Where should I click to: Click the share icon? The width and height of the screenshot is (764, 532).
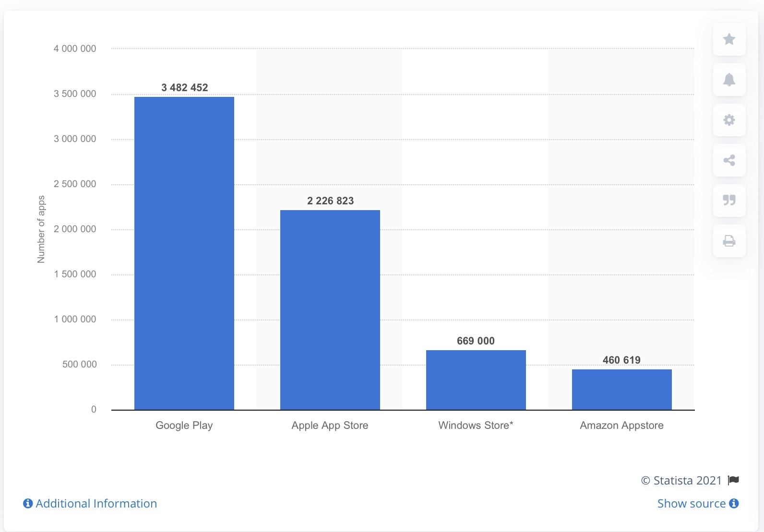point(729,160)
